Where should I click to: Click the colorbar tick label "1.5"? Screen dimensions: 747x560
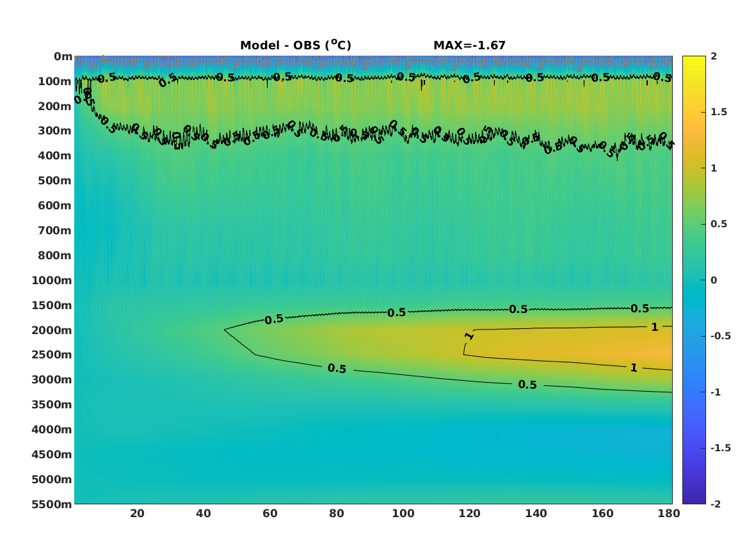pos(719,113)
